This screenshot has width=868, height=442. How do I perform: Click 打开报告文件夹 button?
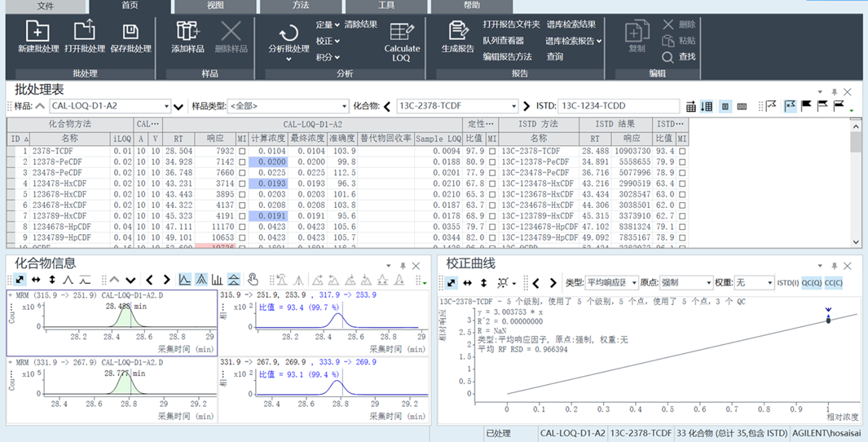(x=511, y=24)
